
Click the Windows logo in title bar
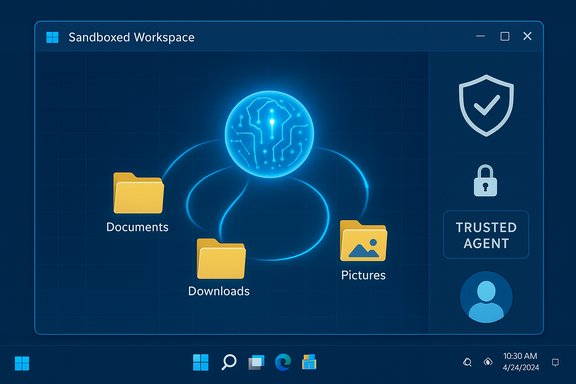tap(53, 37)
